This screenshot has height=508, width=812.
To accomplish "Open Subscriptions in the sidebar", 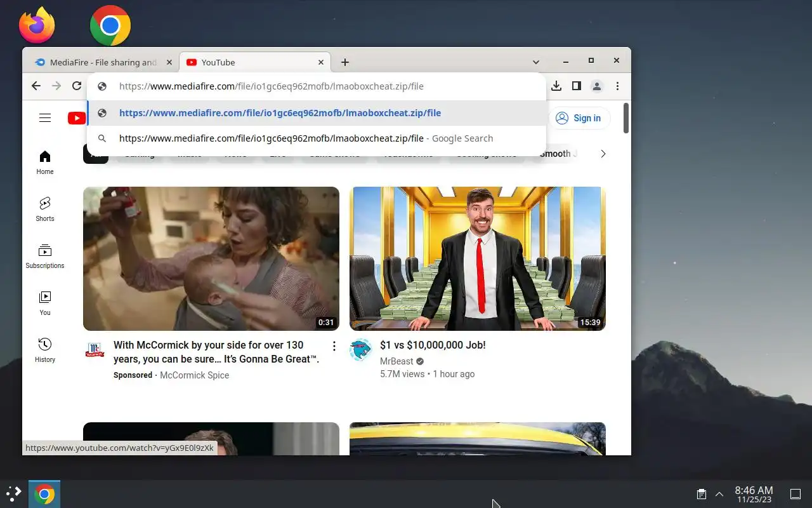I will (x=45, y=256).
